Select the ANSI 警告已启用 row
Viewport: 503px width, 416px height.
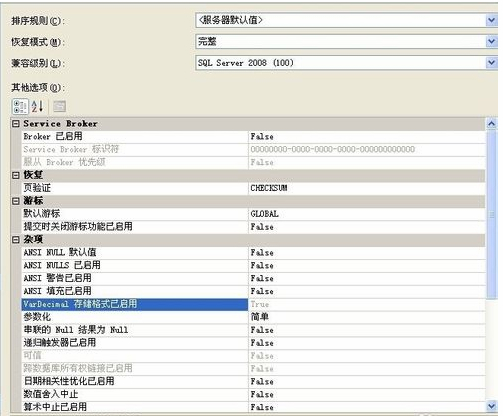(135, 278)
